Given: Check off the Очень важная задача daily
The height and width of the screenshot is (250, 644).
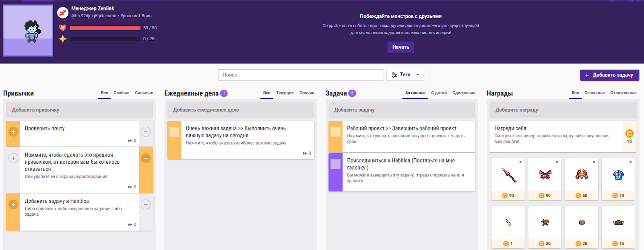Looking at the screenshot, I should pos(174,132).
